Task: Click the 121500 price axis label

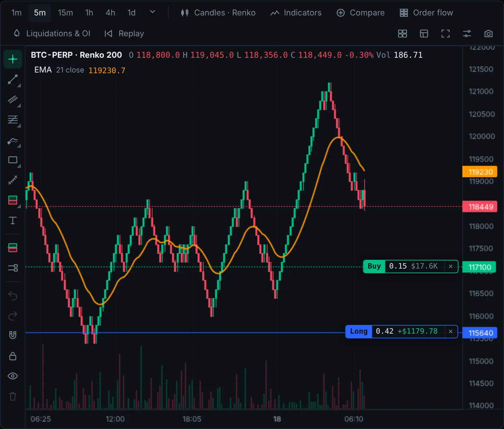Action: point(481,69)
